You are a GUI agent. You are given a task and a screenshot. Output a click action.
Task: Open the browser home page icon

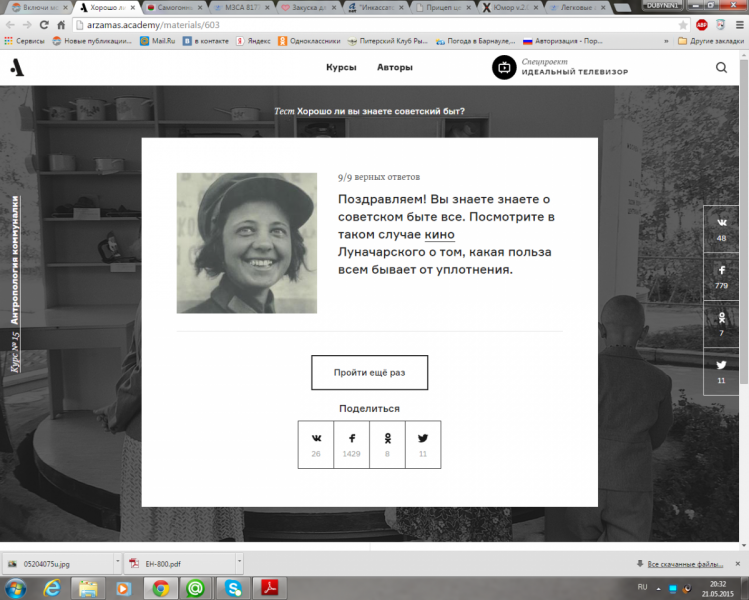pyautogui.click(x=61, y=25)
